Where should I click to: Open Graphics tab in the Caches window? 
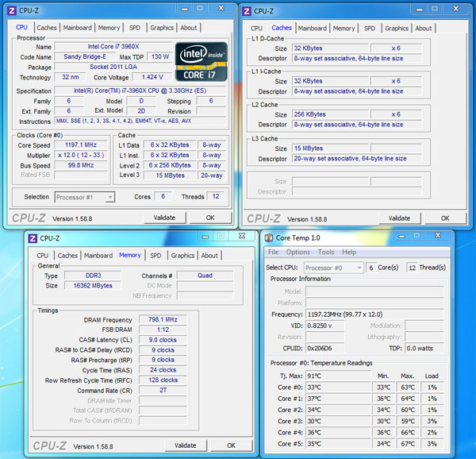(x=397, y=29)
